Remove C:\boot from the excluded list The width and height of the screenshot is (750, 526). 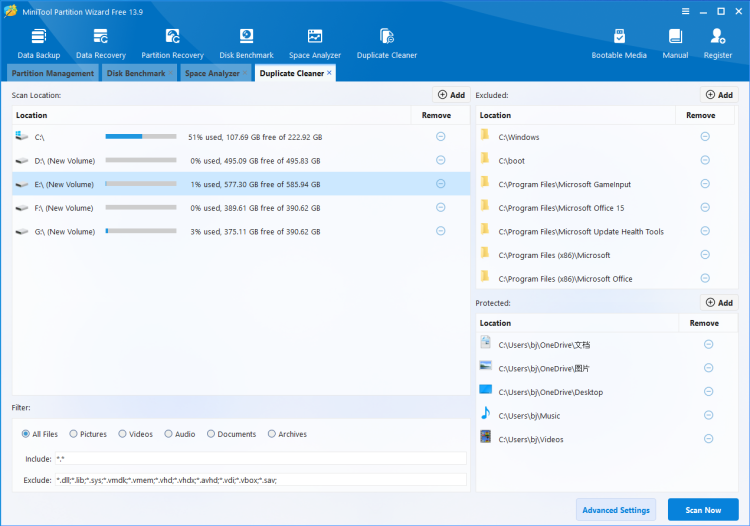click(x=705, y=160)
